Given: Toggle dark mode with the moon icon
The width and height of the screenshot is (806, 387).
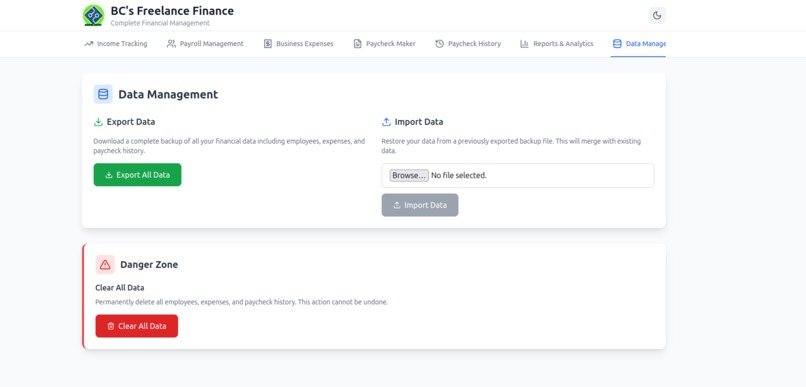Looking at the screenshot, I should [x=657, y=15].
